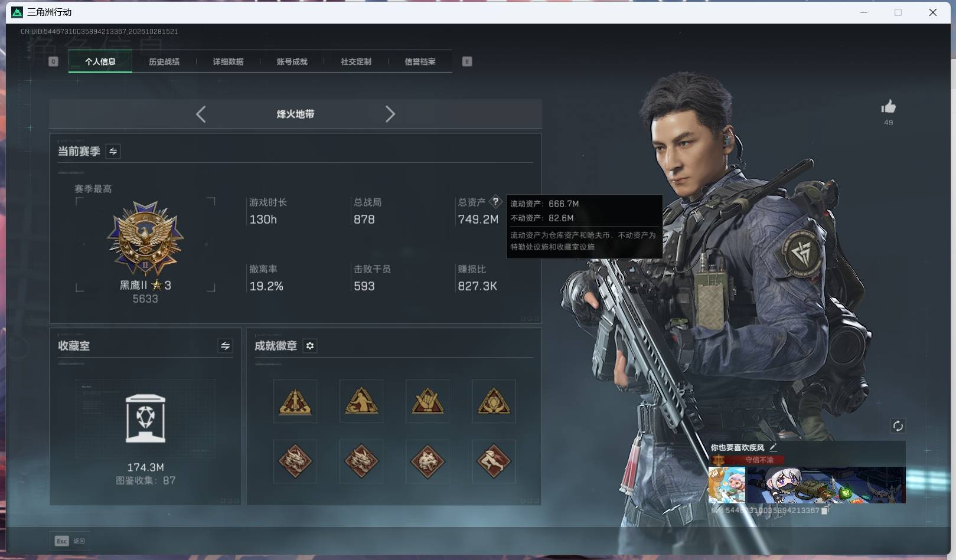Click the Q key icon left of tabs
Viewport: 956px width, 560px height.
53,61
